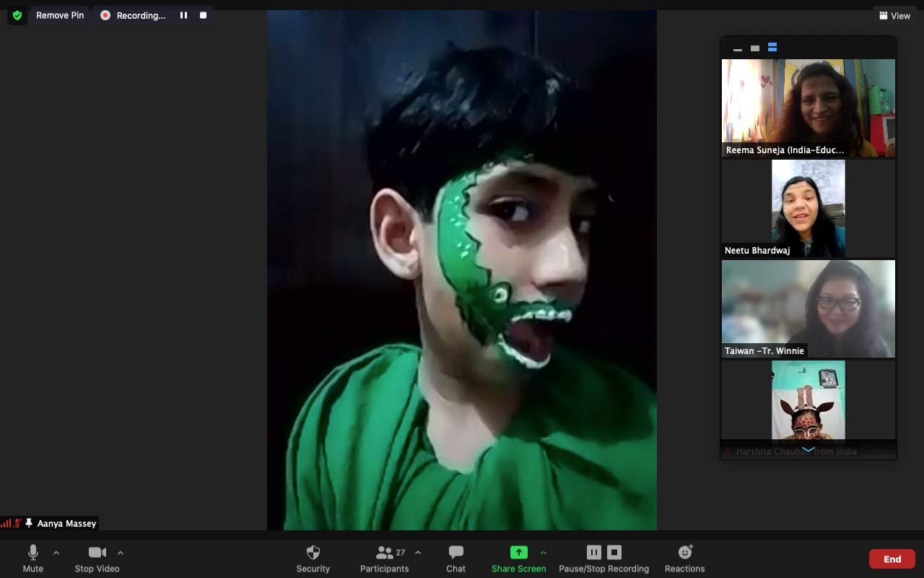Expand audio options arrow next to Mute

pos(56,553)
